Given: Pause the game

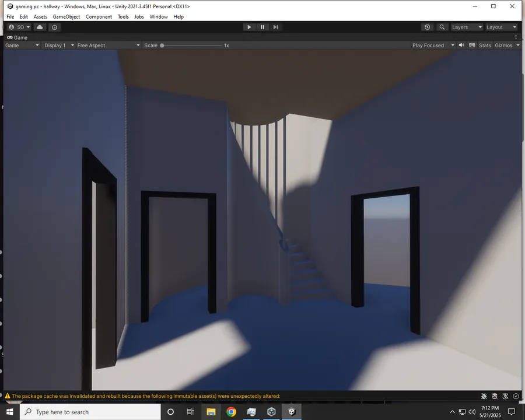Looking at the screenshot, I should [262, 27].
